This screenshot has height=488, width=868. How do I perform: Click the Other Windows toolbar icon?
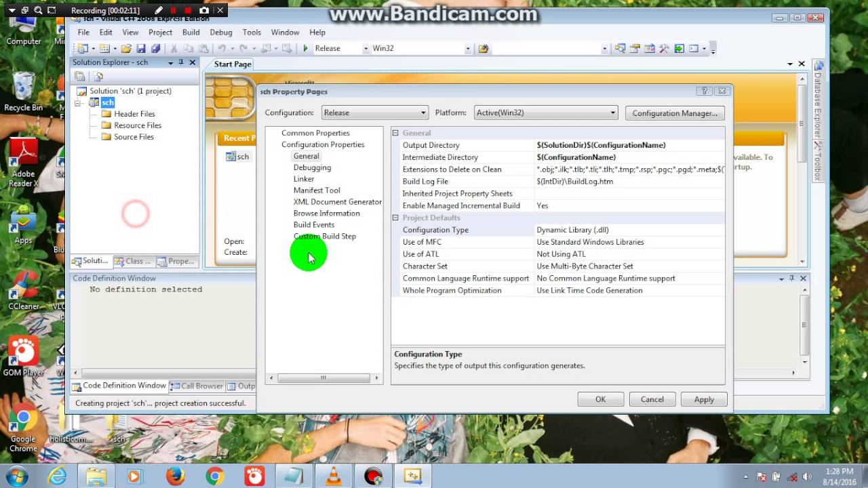click(694, 48)
